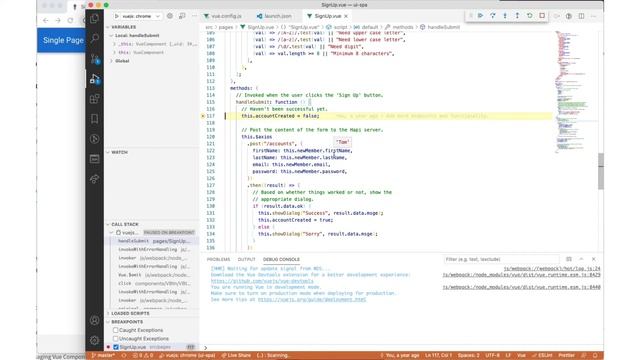Viewport: 640px width, 360px height.
Task: Open the Source Control view
Action: [94, 59]
